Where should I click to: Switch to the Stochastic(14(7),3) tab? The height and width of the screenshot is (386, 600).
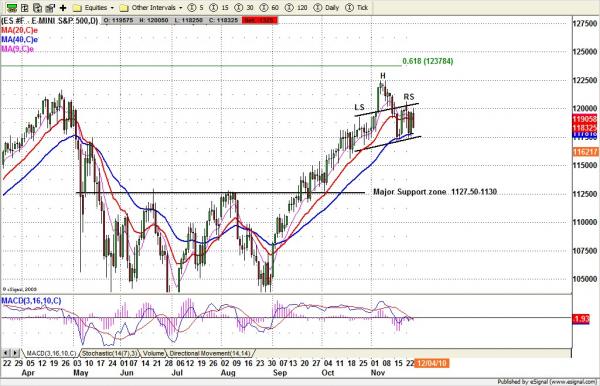pos(109,353)
